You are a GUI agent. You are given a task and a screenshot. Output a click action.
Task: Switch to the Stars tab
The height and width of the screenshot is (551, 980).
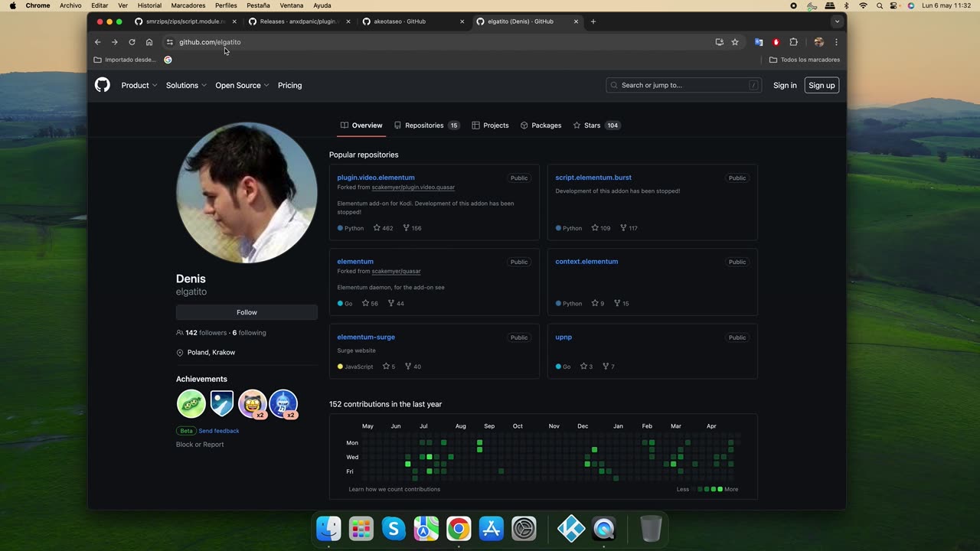point(596,126)
